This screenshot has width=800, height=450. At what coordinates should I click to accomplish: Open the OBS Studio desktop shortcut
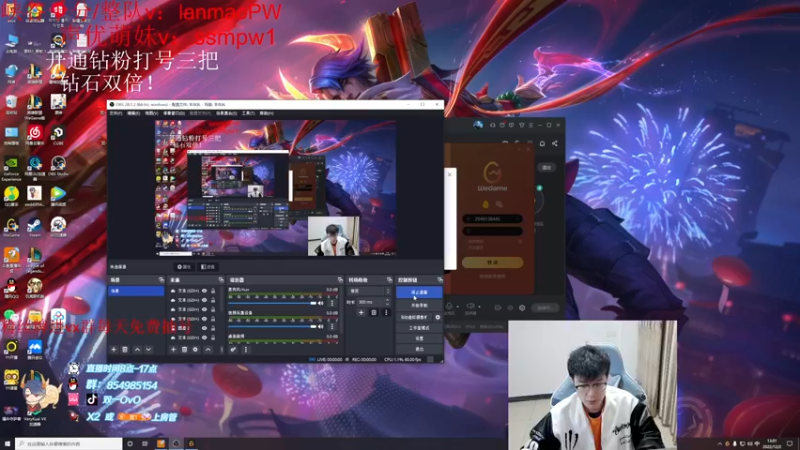click(x=58, y=166)
